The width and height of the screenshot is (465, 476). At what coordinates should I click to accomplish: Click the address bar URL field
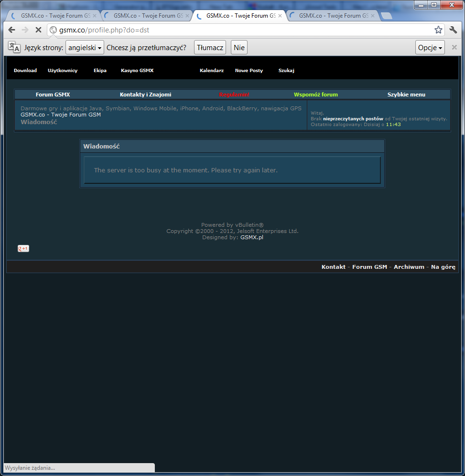[x=239, y=30]
